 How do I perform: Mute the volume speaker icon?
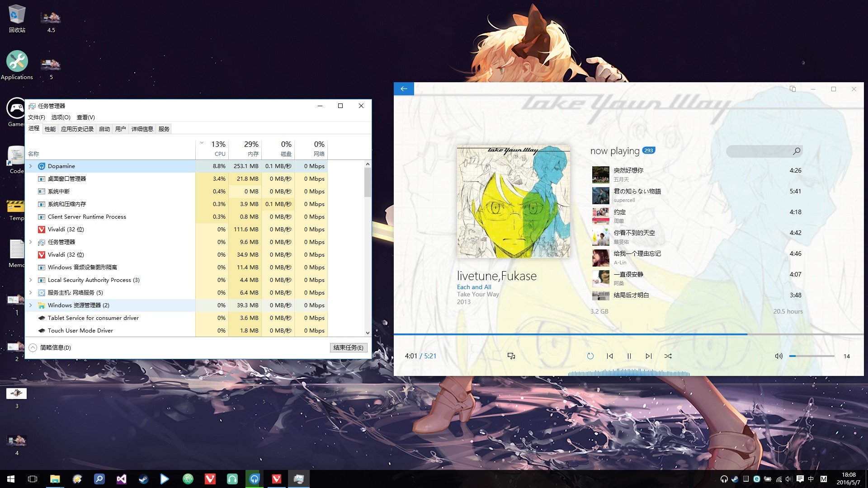point(778,356)
